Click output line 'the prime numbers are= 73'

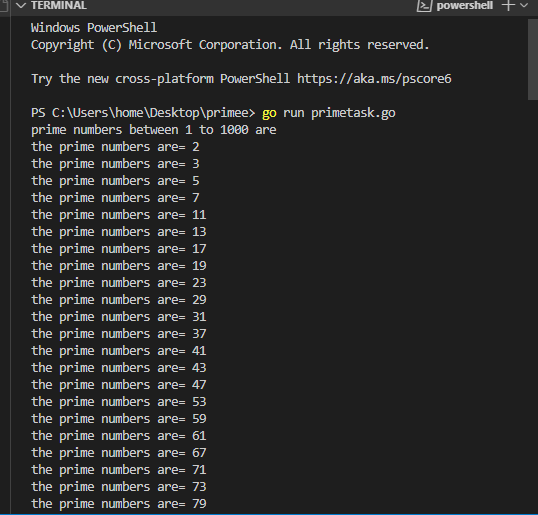[119, 487]
